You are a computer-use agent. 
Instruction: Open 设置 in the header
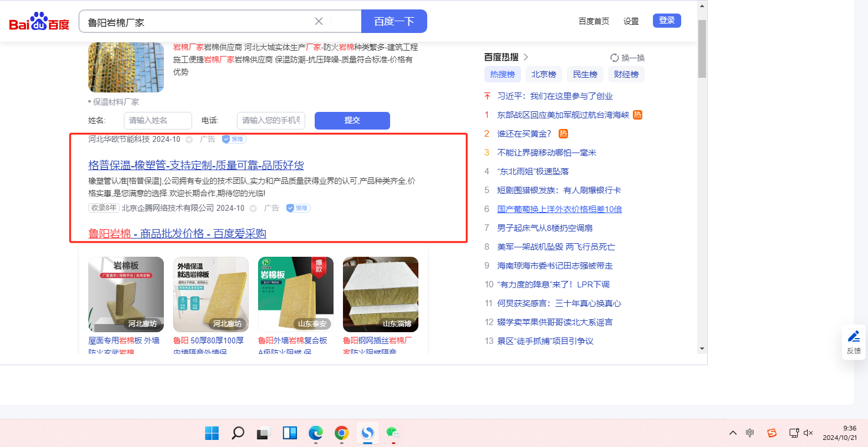tap(631, 21)
